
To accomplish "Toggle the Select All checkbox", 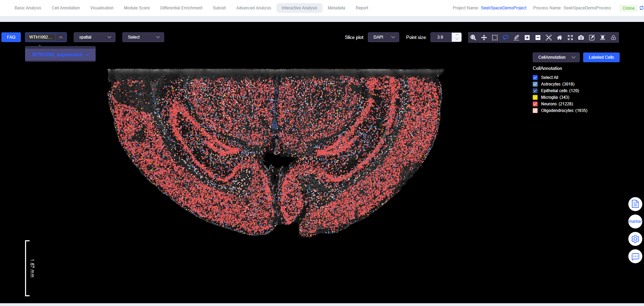I will tap(535, 78).
